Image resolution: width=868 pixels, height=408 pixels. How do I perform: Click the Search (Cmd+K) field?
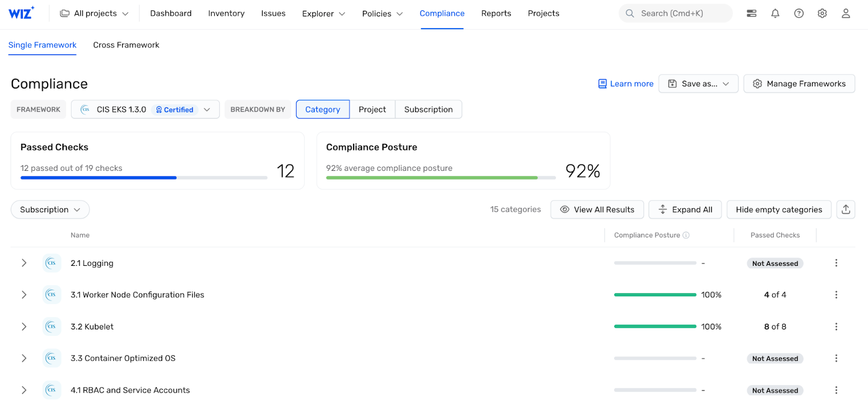click(676, 14)
